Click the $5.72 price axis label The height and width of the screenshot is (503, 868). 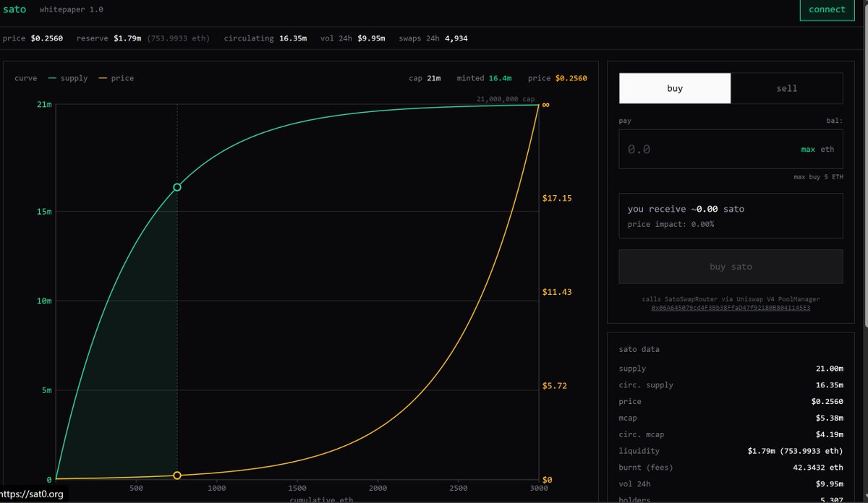[x=555, y=386]
